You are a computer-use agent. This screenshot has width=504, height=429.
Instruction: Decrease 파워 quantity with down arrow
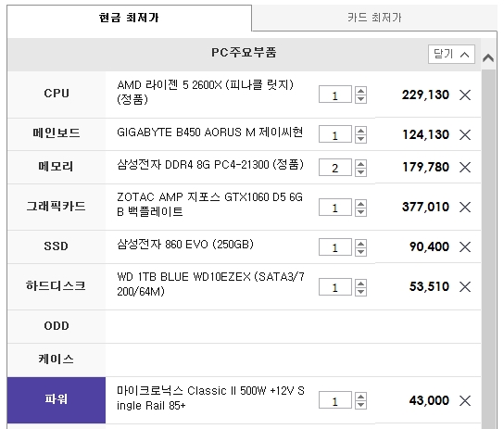pos(360,405)
